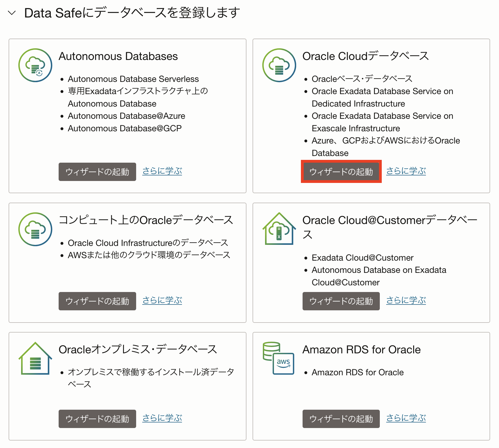Open さらに学ぶ for Amazon RDS for Oracle
The image size is (499, 448).
(406, 418)
